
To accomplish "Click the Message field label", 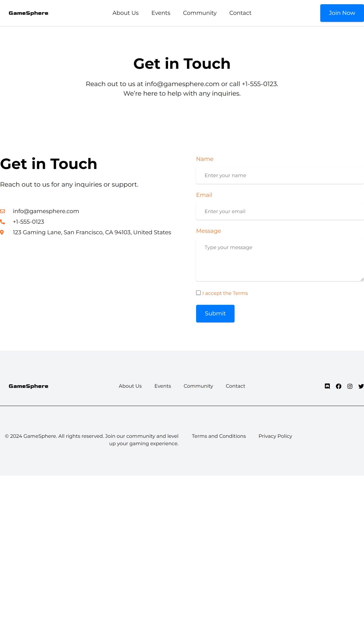I will (x=209, y=231).
